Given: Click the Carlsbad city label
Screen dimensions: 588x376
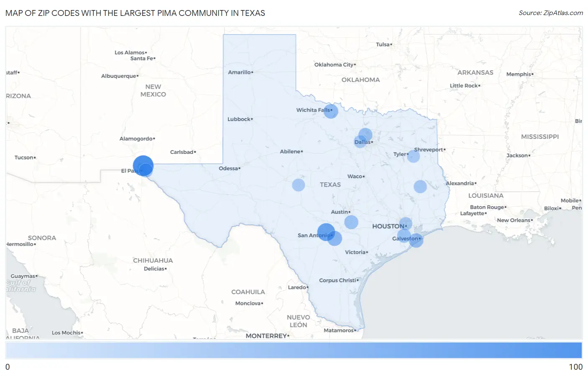Looking at the screenshot, I should point(182,152).
